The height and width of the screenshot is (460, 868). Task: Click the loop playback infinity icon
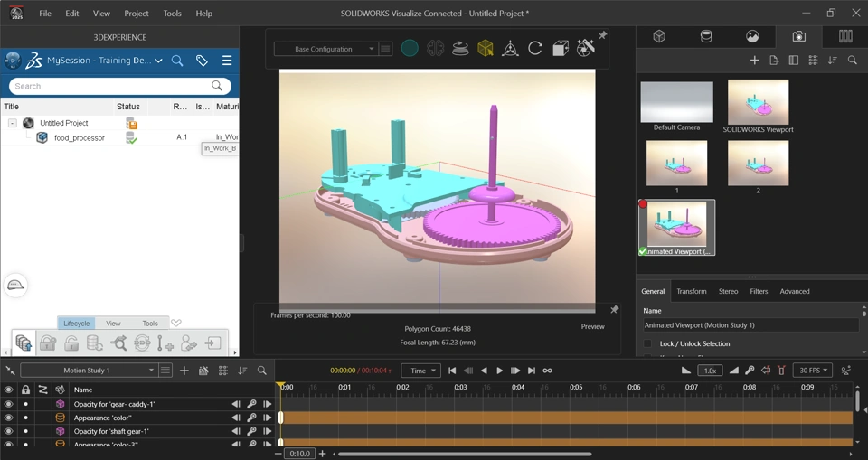(547, 371)
